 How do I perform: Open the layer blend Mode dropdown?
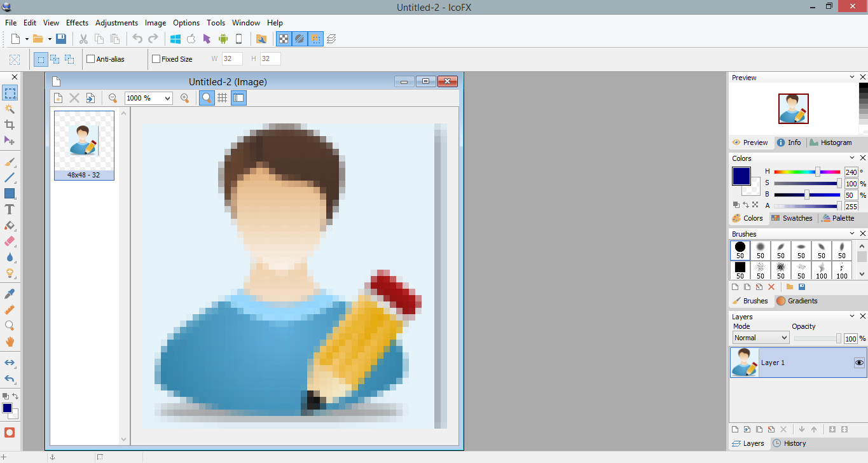761,337
